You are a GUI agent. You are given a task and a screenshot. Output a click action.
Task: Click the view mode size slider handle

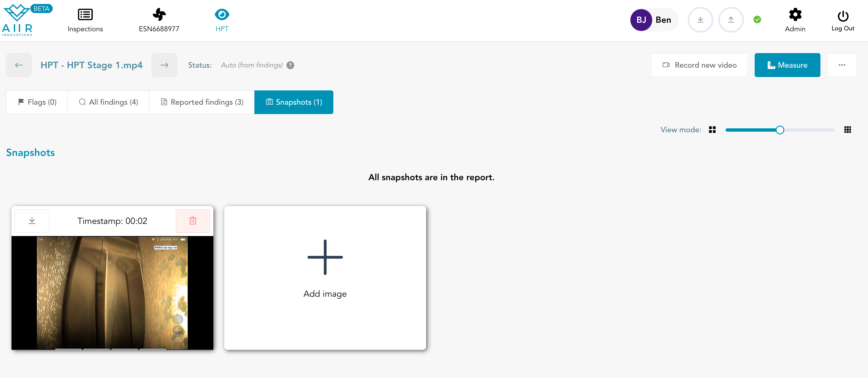pyautogui.click(x=780, y=130)
